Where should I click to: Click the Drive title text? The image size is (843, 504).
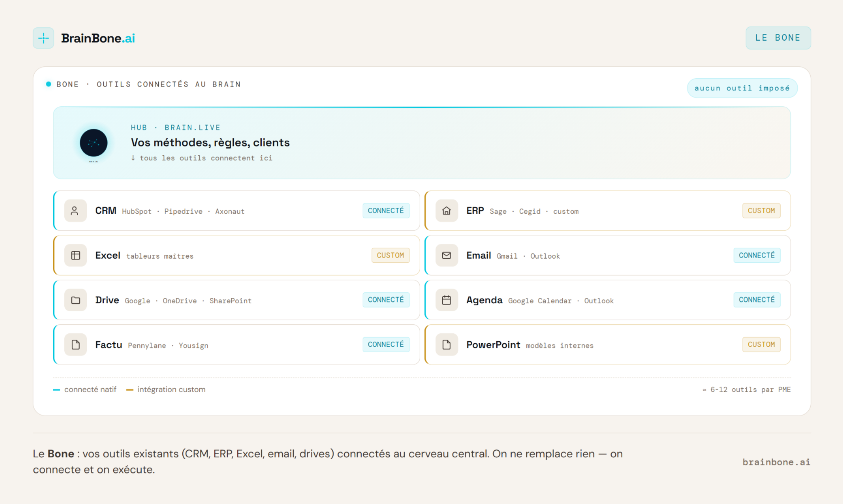click(x=107, y=300)
